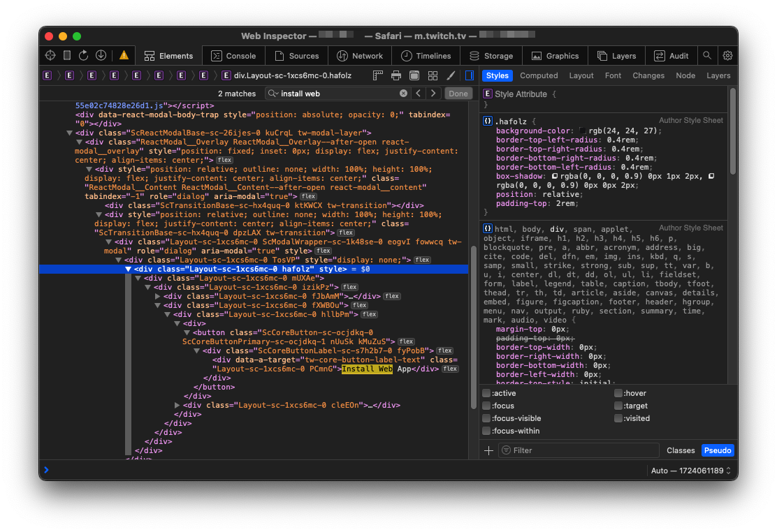Click first box-shadow rgba color swatch
The height and width of the screenshot is (532, 777).
point(555,176)
